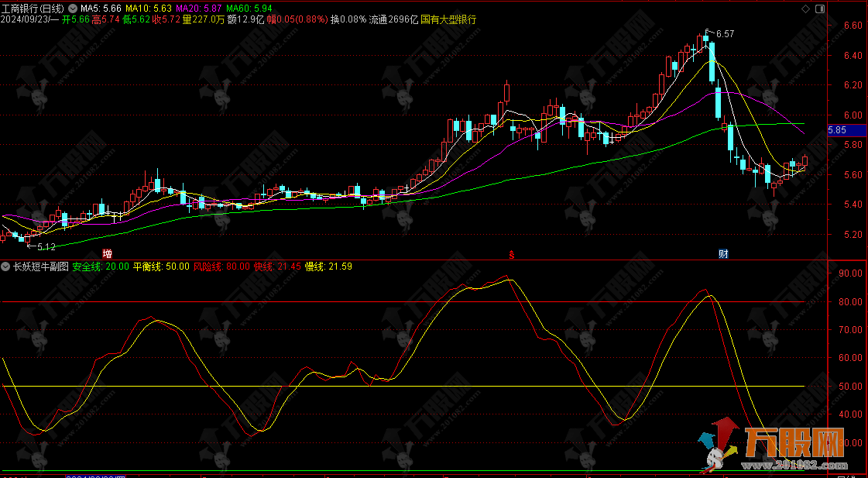Viewport: 868px width, 478px height.
Task: Click the 工商银行(日线) chart title
Action: tap(33, 9)
